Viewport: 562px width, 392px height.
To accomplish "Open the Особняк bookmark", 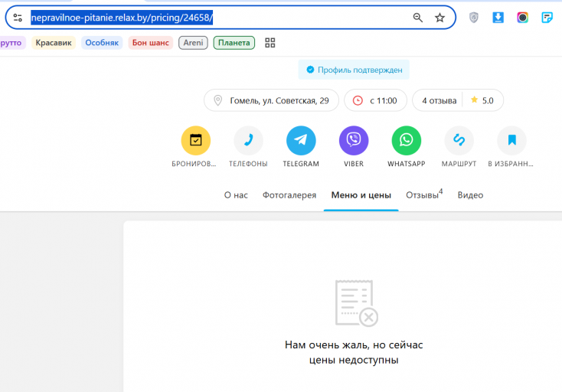I will [102, 43].
